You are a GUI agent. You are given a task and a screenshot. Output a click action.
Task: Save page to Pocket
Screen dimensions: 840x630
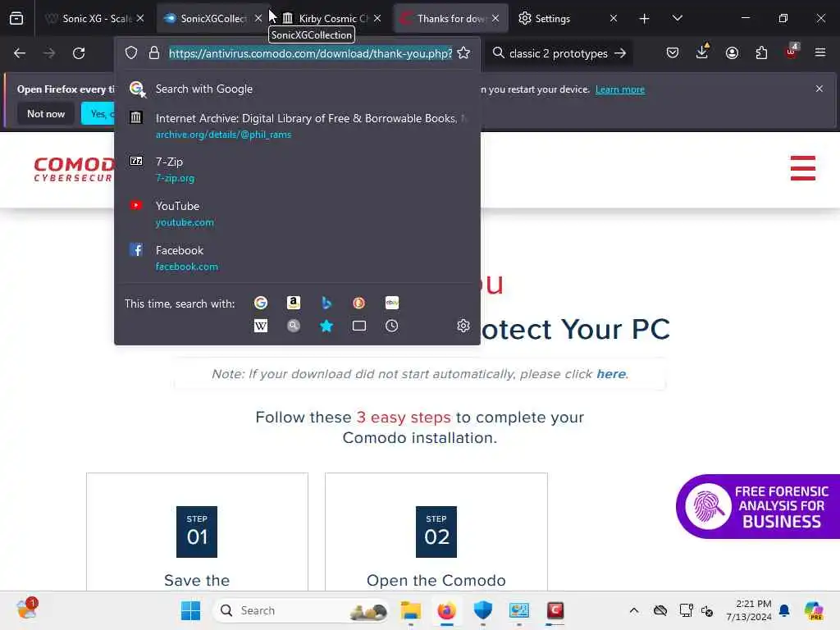pos(673,53)
